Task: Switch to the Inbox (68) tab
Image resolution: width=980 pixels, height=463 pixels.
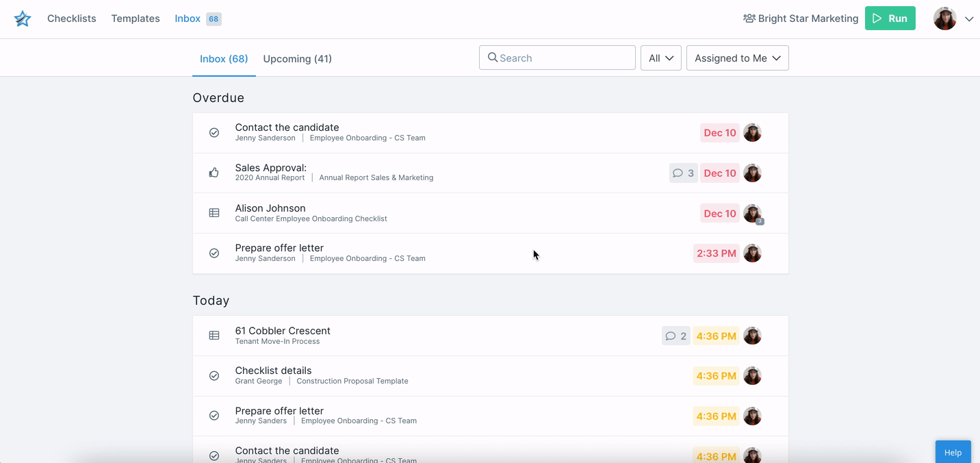Action: pyautogui.click(x=224, y=59)
